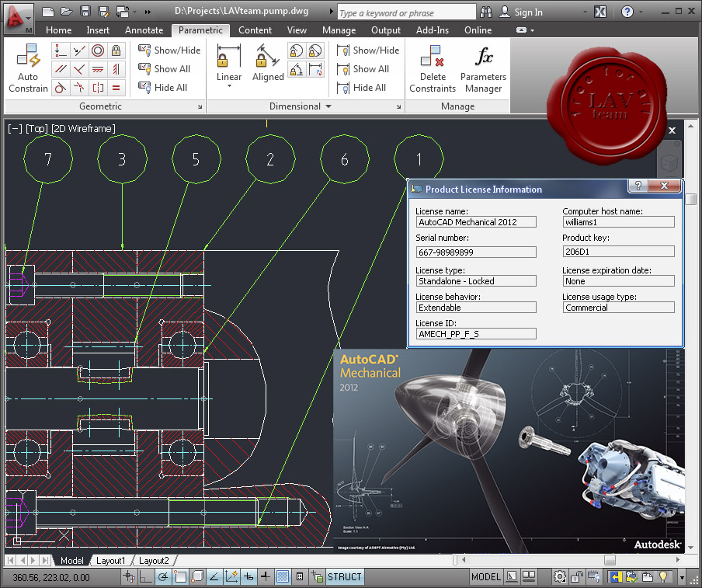The width and height of the screenshot is (702, 588).
Task: Select the Angular dimensional constraint
Action: coord(296,69)
